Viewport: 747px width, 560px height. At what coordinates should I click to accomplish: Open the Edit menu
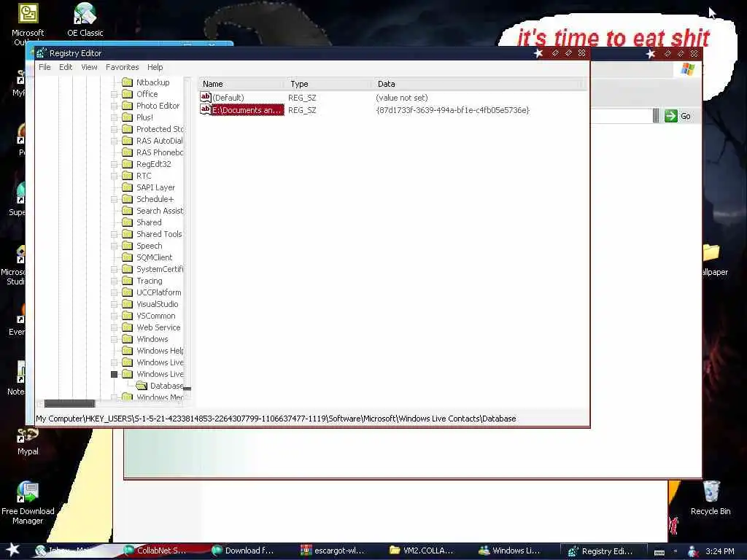tap(66, 67)
